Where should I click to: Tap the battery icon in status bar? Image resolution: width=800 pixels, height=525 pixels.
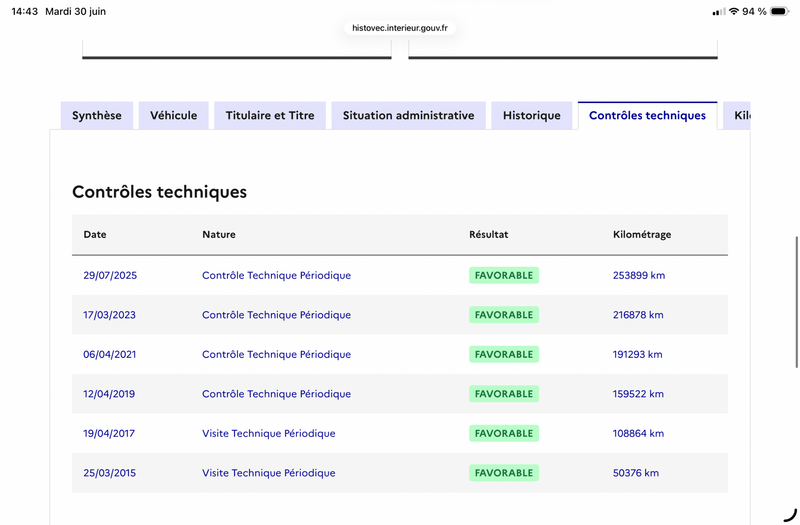click(x=780, y=11)
